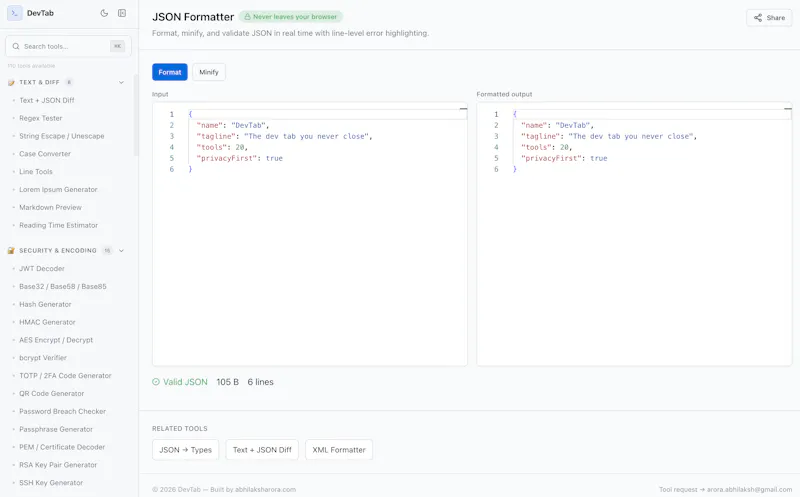Click the "105 B" size readout
800x497 pixels.
tap(228, 382)
